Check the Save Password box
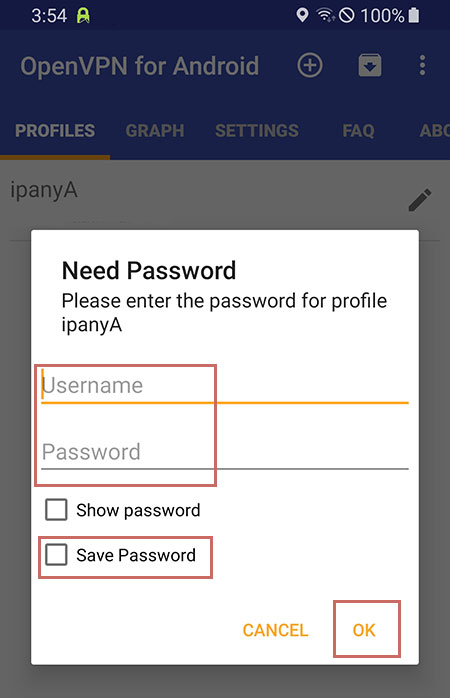This screenshot has height=698, width=450. click(56, 555)
